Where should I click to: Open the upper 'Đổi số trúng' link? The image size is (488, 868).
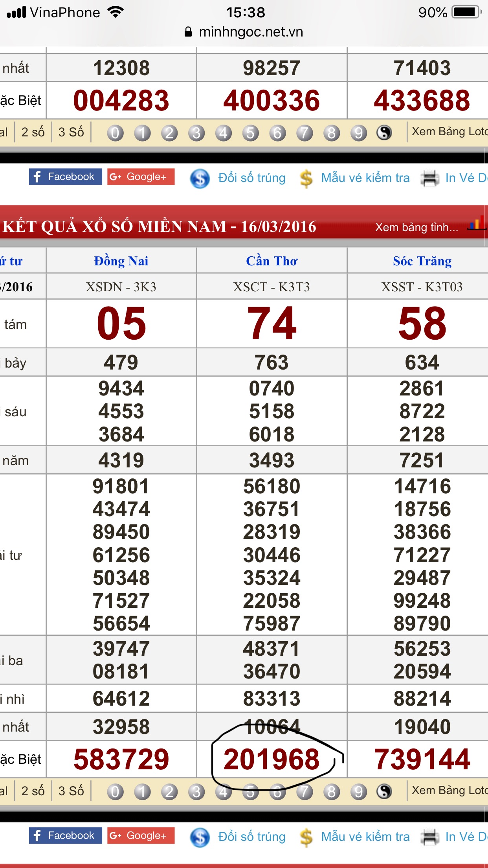pyautogui.click(x=251, y=178)
